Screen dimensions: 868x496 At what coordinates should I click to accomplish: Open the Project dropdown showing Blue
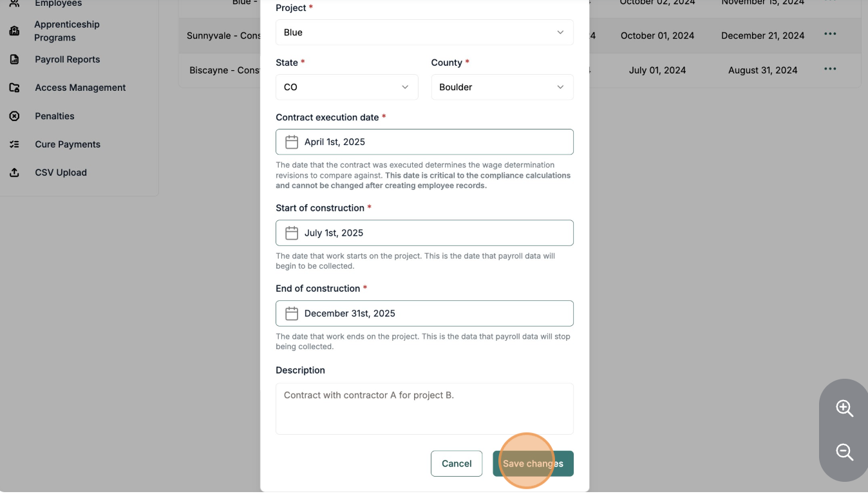pos(424,32)
